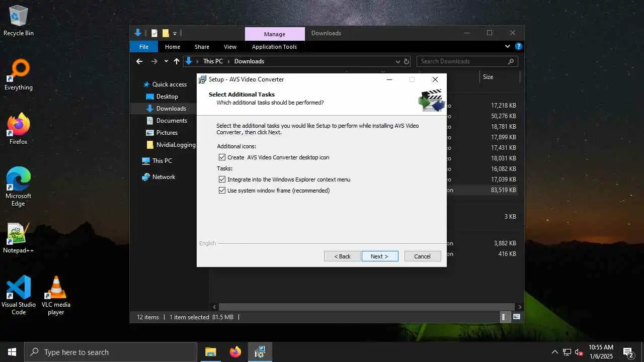Refresh the Downloads folder
The width and height of the screenshot is (644, 362).
pos(407,61)
